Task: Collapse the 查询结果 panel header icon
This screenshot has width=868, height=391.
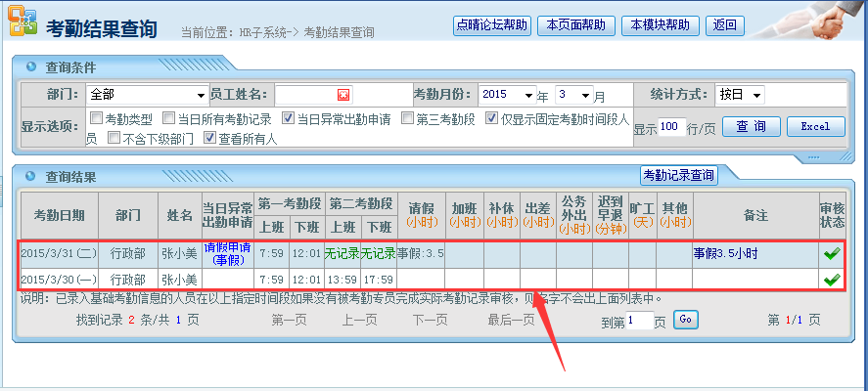Action: click(31, 177)
